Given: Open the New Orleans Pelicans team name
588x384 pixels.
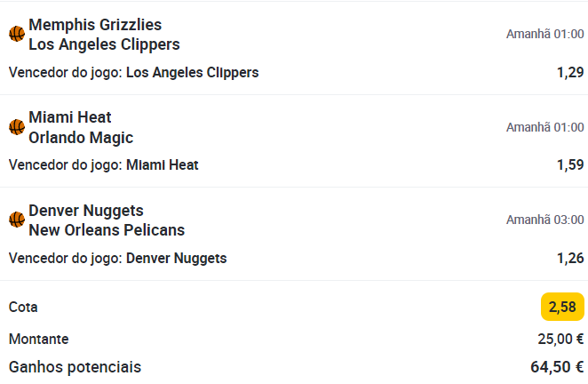Looking at the screenshot, I should click(107, 230).
